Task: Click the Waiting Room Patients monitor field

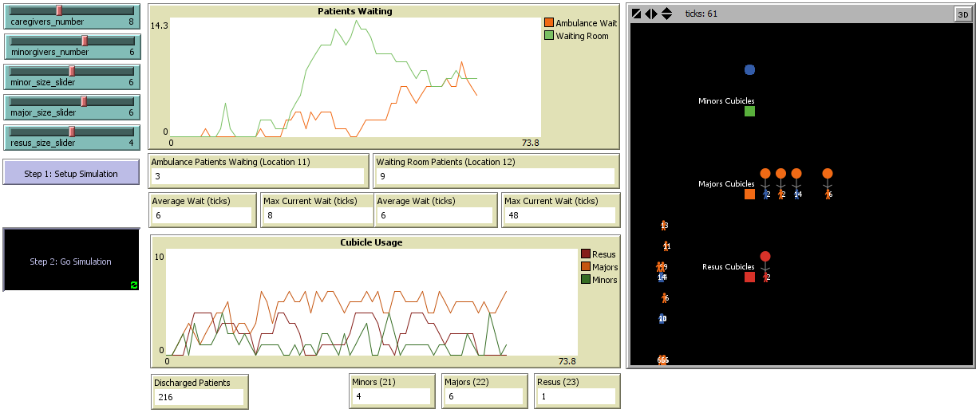Action: pyautogui.click(x=495, y=176)
